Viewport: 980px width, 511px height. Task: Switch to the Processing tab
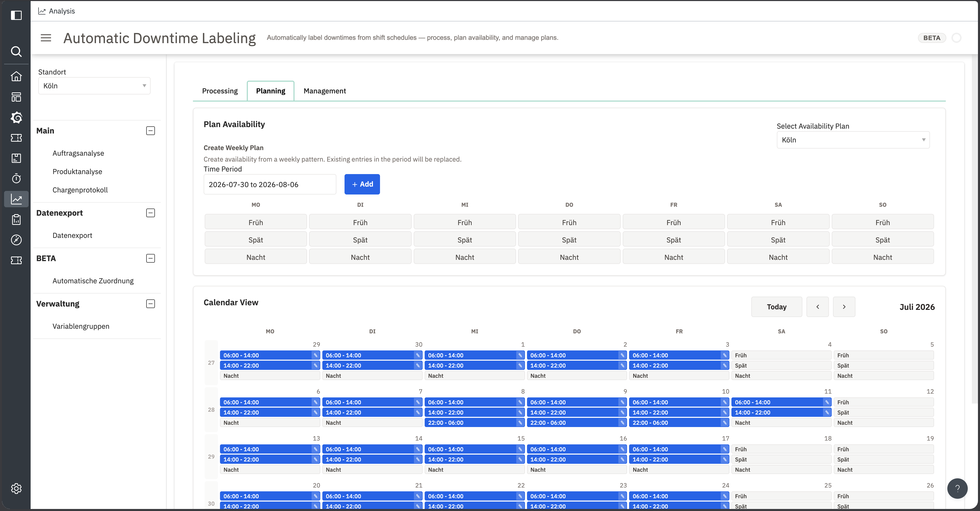coord(220,91)
